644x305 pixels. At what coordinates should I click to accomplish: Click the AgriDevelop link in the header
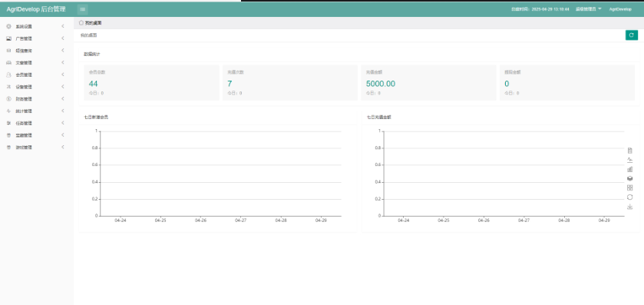pos(620,9)
